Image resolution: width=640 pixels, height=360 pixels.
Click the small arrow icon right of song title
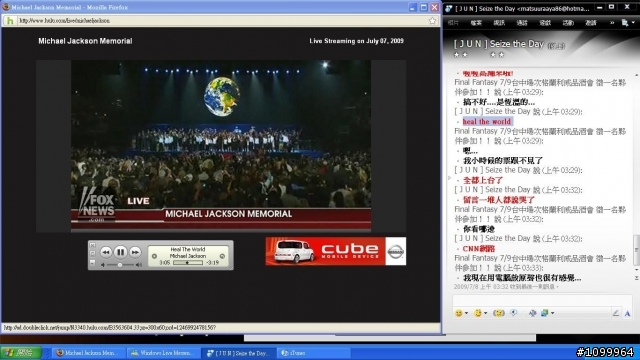click(222, 256)
